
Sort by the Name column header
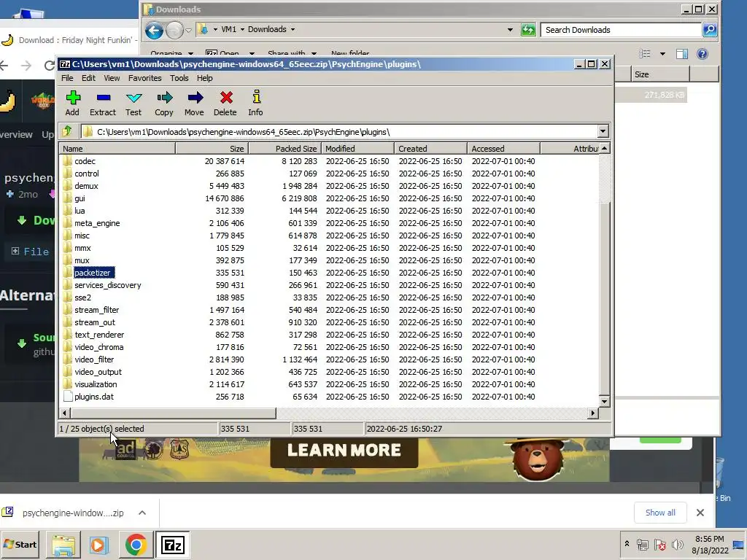(117, 149)
